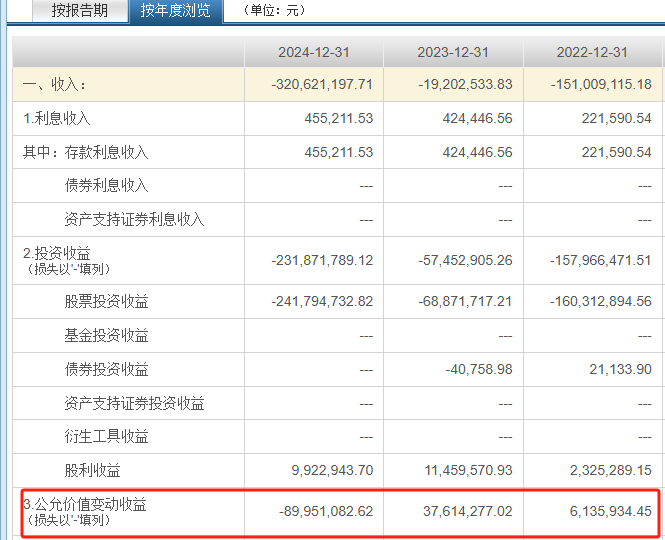Image resolution: width=665 pixels, height=540 pixels.
Task: Click the 2023-12-31 column header
Action: 453,52
